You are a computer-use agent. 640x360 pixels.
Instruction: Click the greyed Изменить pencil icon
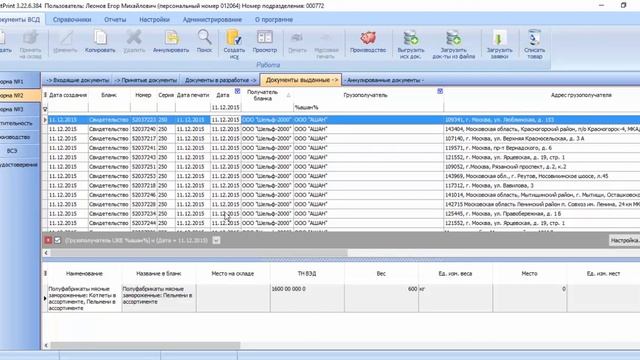click(65, 38)
